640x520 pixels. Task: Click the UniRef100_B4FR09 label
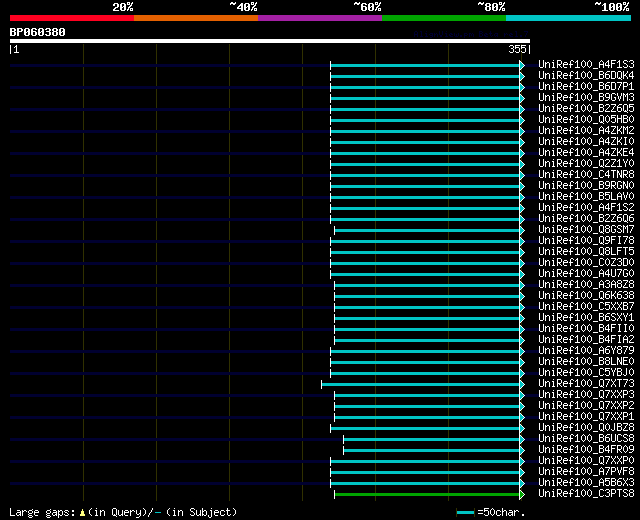click(x=586, y=450)
